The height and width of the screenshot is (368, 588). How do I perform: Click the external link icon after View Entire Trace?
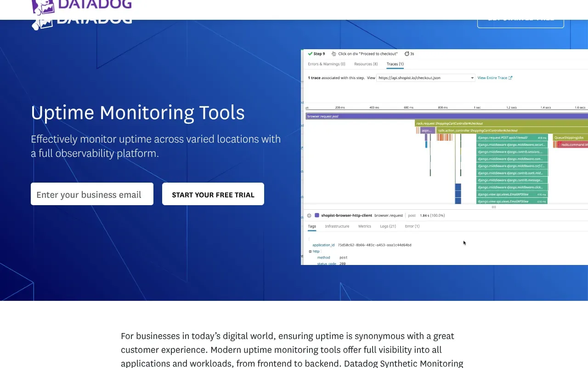coord(510,78)
